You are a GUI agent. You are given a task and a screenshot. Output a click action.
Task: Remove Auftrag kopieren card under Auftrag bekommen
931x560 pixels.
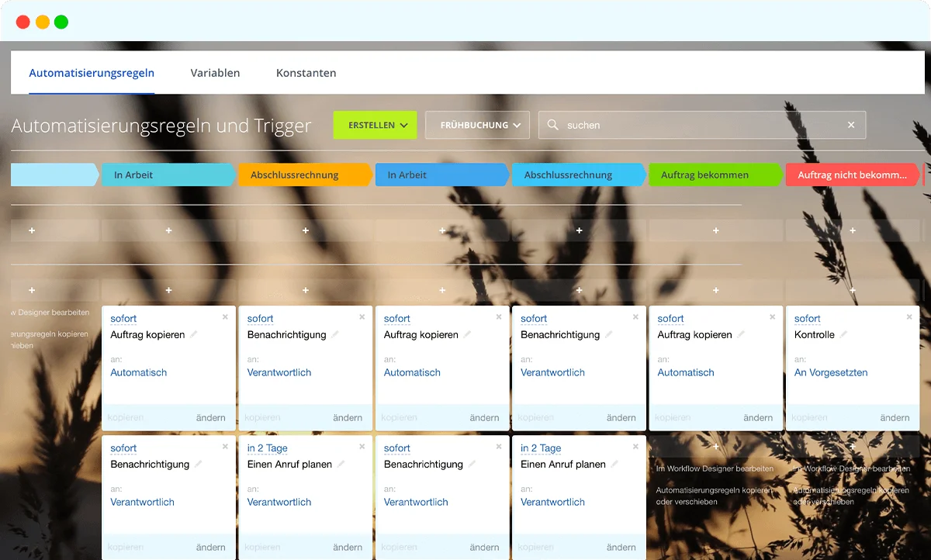point(772,317)
